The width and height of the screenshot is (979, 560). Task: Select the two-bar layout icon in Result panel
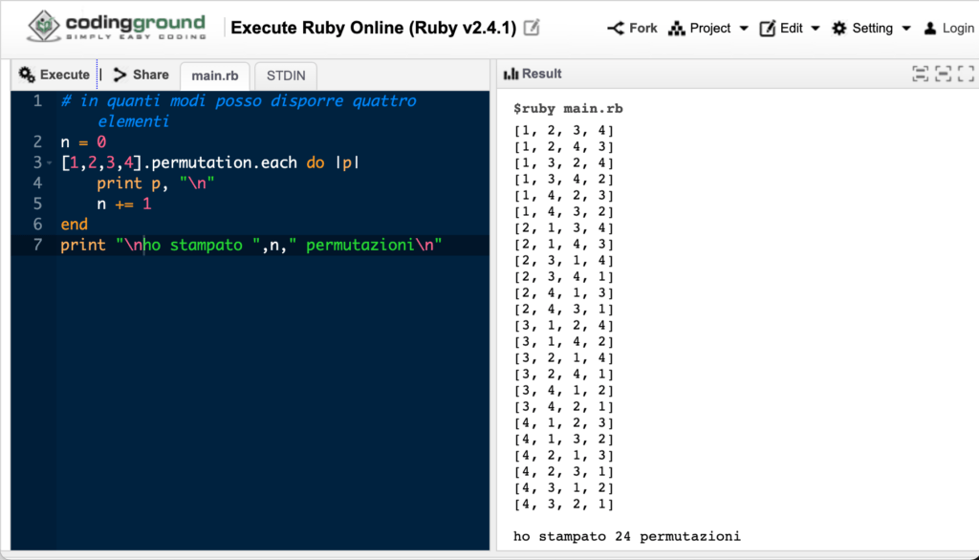(921, 74)
